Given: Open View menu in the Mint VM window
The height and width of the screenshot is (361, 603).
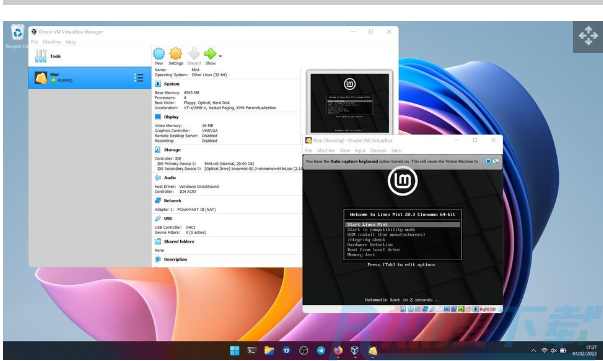Looking at the screenshot, I should click(345, 150).
